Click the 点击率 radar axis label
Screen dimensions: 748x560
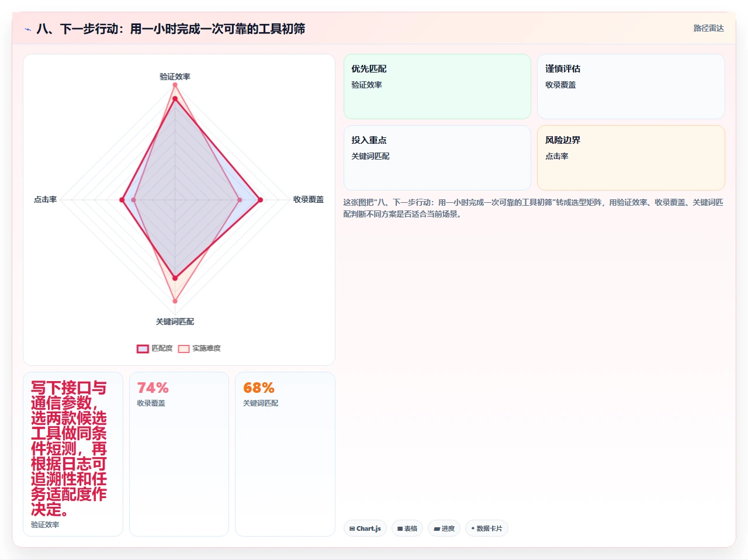(45, 199)
